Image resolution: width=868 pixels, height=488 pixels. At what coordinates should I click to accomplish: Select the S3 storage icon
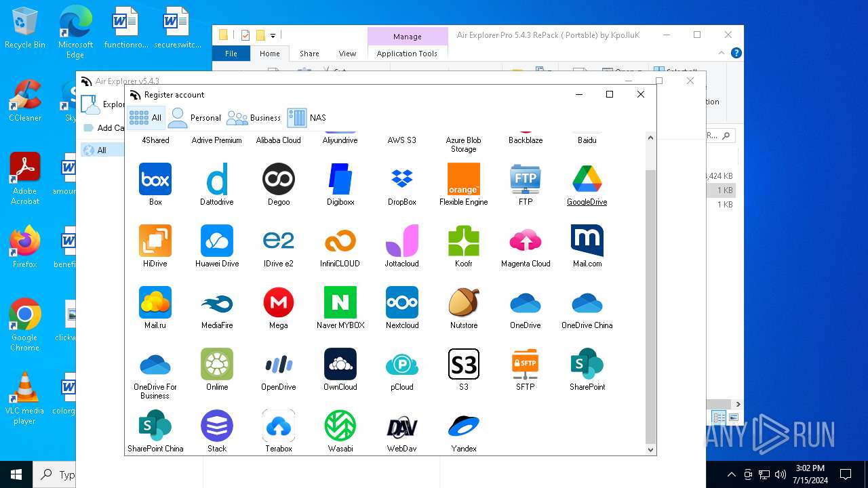click(x=464, y=364)
